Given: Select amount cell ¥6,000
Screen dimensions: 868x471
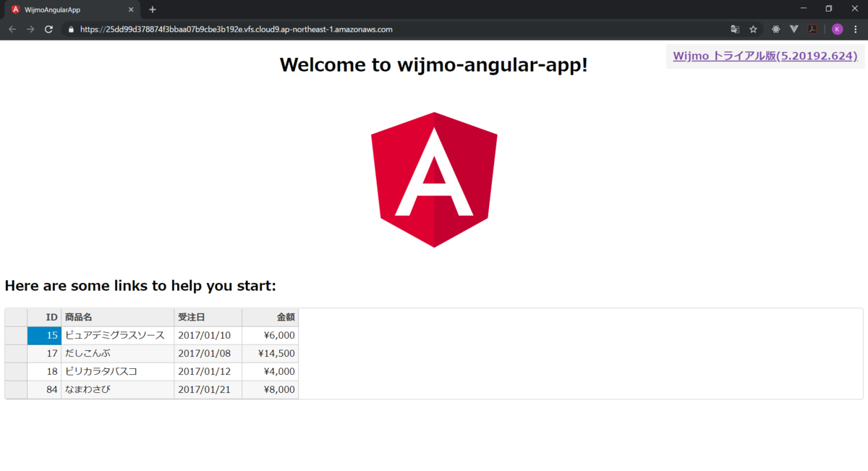Looking at the screenshot, I should tap(271, 335).
